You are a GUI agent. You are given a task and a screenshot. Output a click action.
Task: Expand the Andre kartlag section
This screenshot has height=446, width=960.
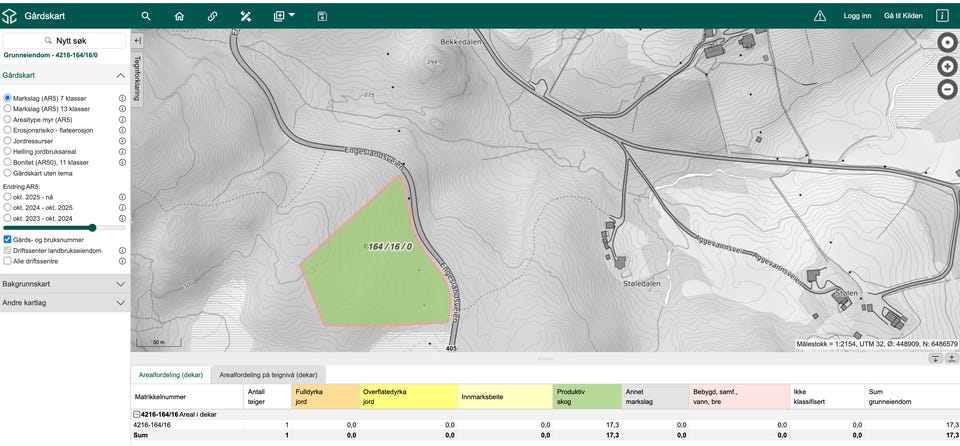[x=64, y=303]
